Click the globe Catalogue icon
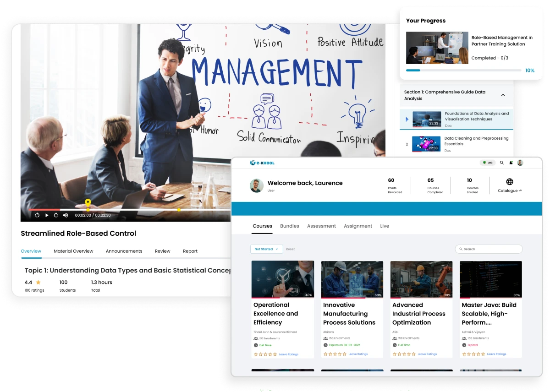Viewport: 550px width, 392px height. pyautogui.click(x=510, y=182)
